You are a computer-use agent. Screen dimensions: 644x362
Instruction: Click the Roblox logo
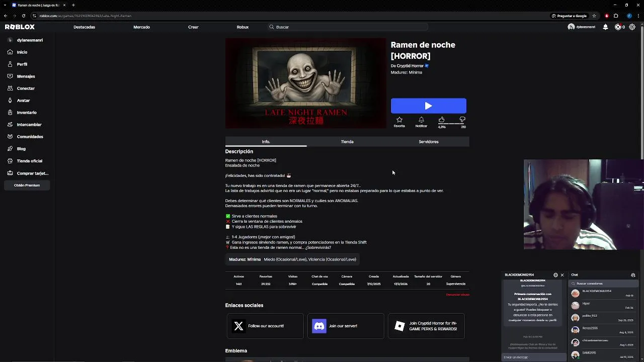point(20,27)
